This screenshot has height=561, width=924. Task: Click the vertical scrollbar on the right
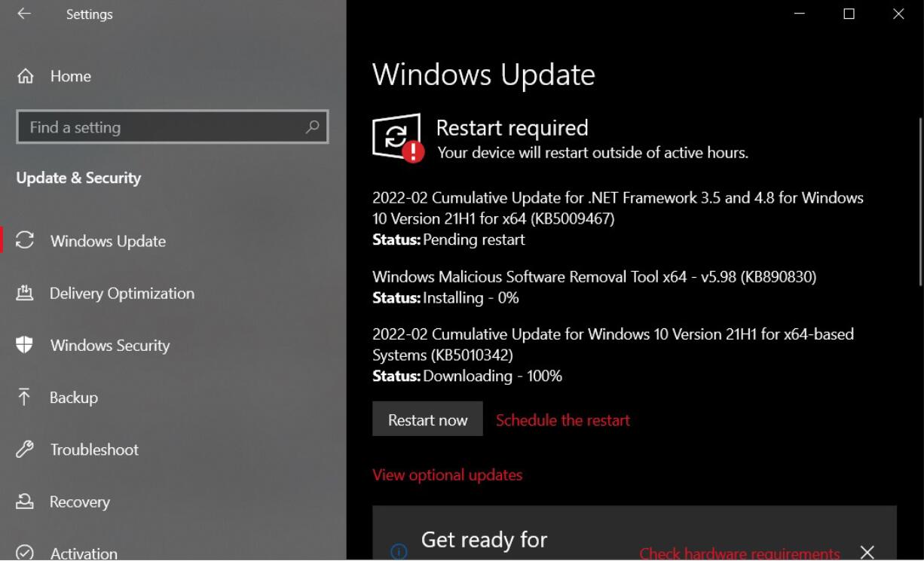pos(919,201)
